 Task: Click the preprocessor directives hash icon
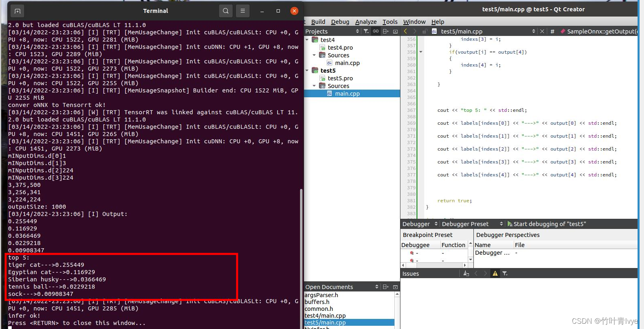pyautogui.click(x=552, y=31)
